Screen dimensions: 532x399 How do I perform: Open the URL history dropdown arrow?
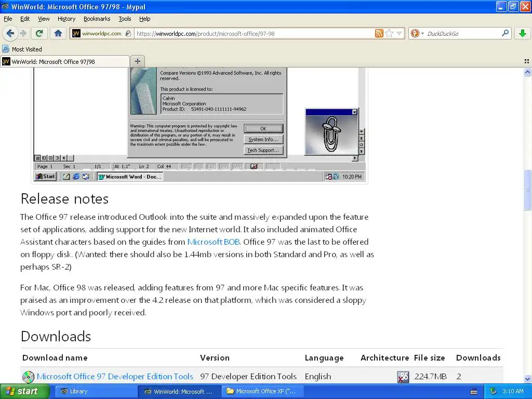(x=400, y=33)
